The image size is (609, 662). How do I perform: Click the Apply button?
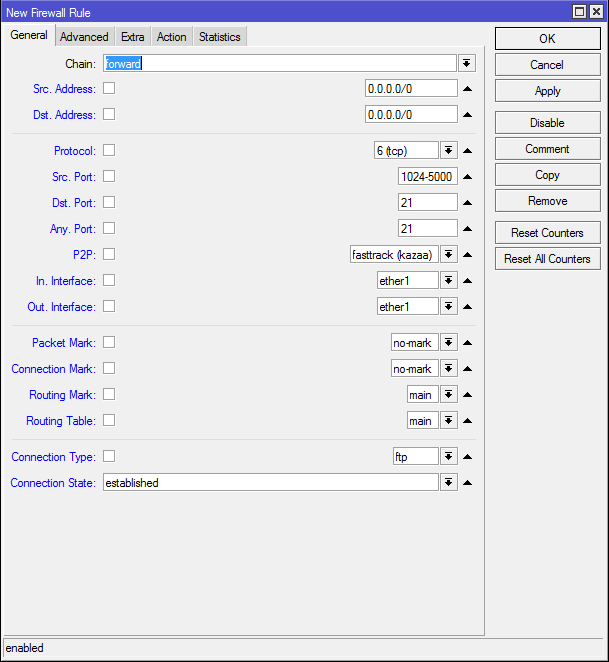coord(547,91)
